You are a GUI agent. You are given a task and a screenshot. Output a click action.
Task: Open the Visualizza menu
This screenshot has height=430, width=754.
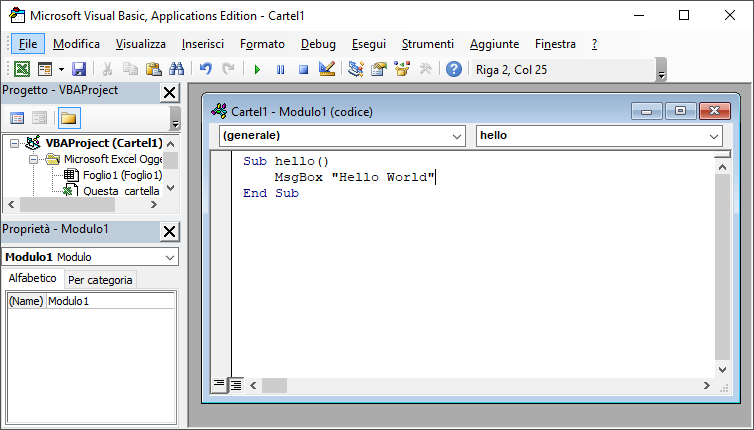click(x=141, y=44)
